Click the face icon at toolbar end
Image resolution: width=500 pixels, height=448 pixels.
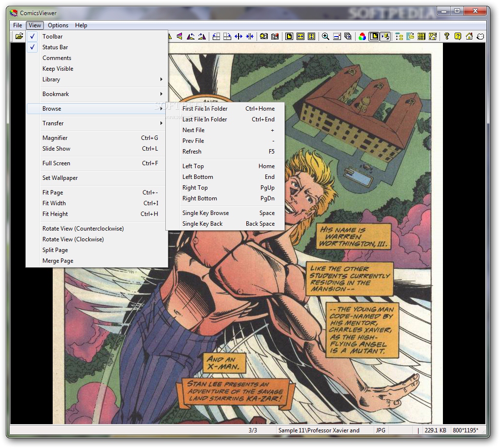click(x=480, y=37)
